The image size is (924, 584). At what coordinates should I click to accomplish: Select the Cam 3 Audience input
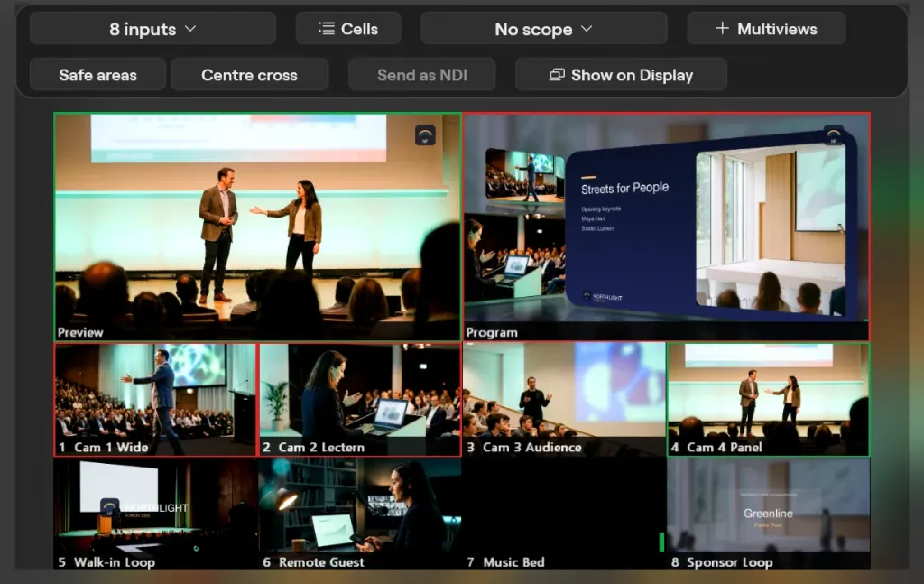pos(564,400)
